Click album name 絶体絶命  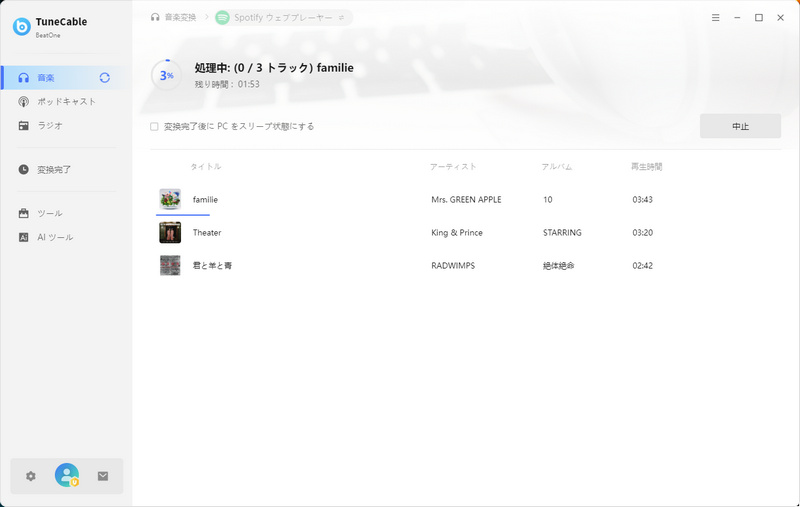(559, 265)
